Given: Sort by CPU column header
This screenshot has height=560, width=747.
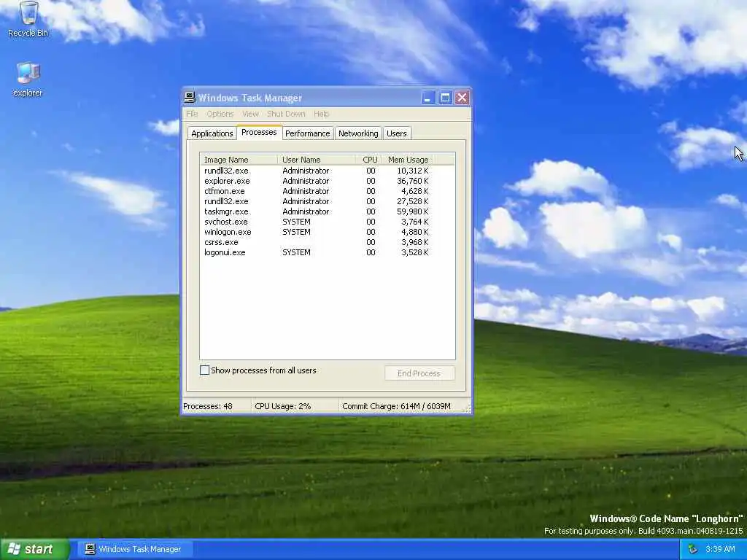Looking at the screenshot, I should 368,160.
